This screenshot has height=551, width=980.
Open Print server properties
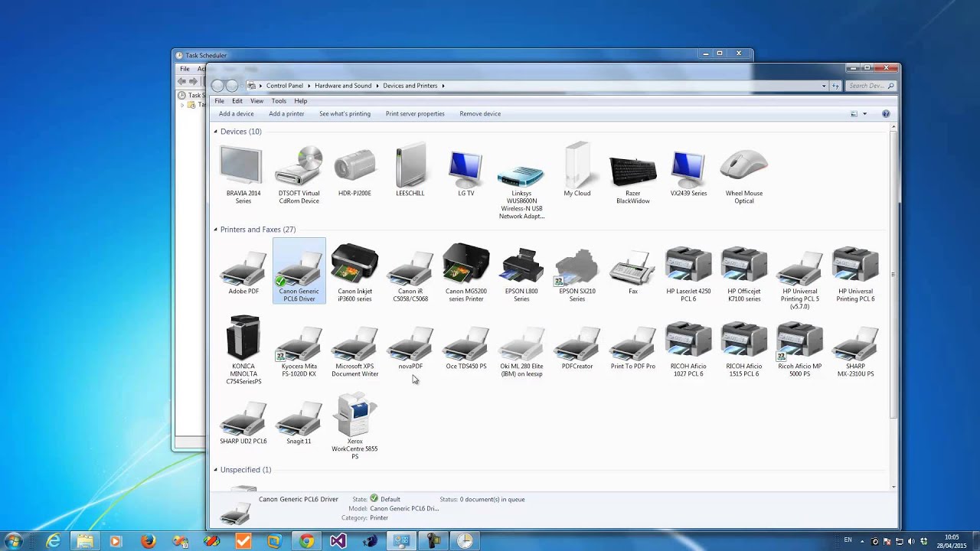pyautogui.click(x=415, y=114)
